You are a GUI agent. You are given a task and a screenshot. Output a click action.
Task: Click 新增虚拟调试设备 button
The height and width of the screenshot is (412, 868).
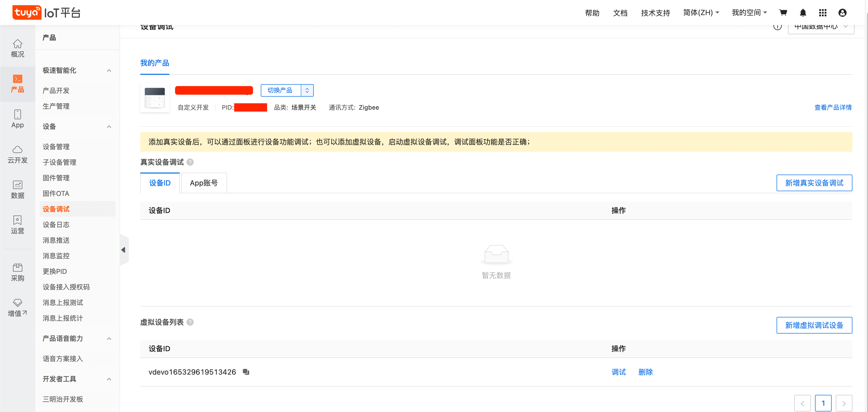click(814, 325)
